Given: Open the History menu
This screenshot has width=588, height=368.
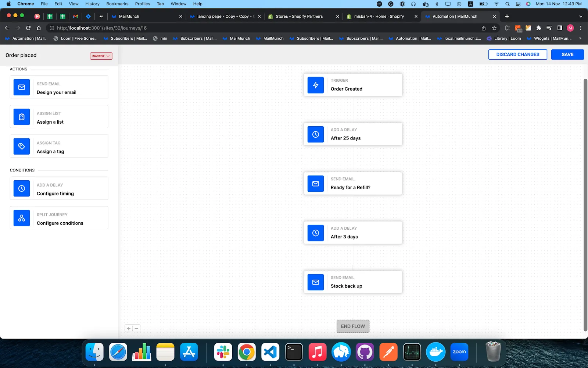Looking at the screenshot, I should point(92,4).
